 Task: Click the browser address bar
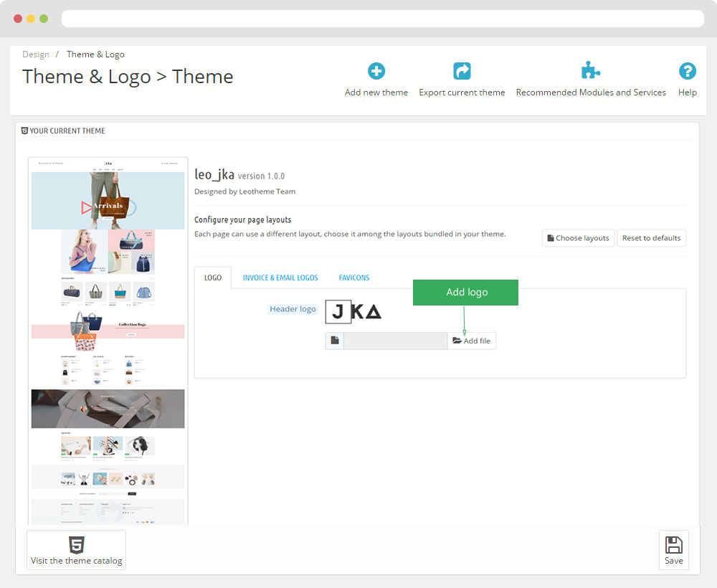click(x=383, y=19)
